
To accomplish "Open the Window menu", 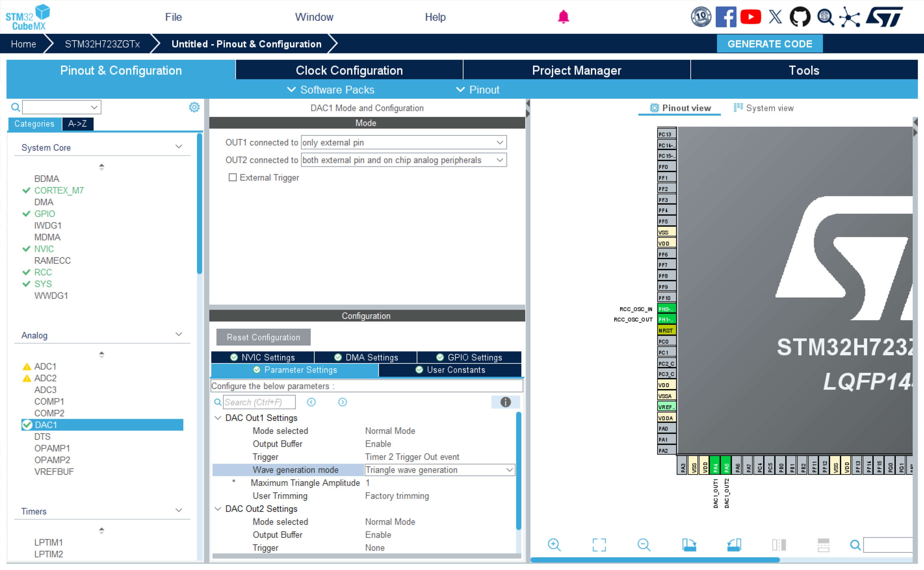I will coord(314,17).
